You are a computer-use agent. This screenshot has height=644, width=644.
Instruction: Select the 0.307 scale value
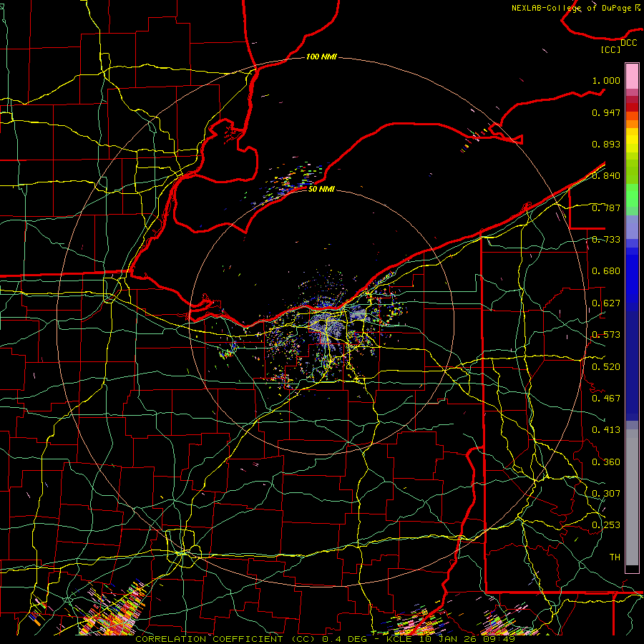pyautogui.click(x=606, y=493)
